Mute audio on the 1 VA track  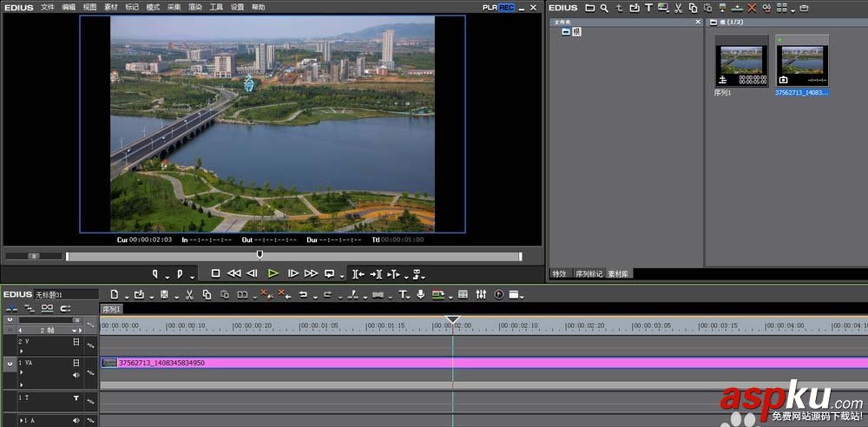pyautogui.click(x=76, y=375)
